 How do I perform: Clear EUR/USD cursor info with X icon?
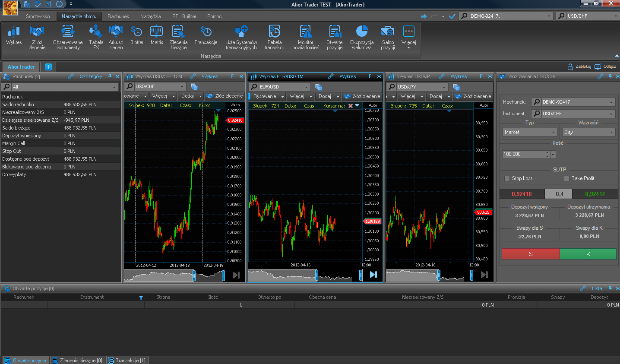[x=351, y=106]
